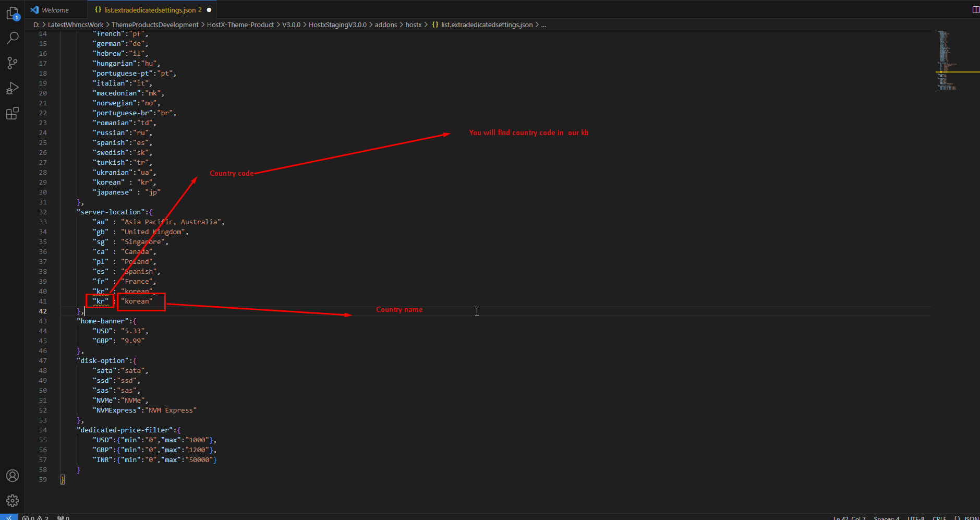
Task: Click the split editor layout icon
Action: [975, 9]
